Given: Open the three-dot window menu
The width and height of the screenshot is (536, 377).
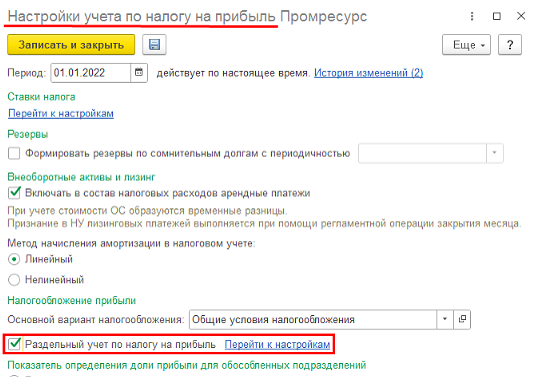Looking at the screenshot, I should tap(472, 16).
